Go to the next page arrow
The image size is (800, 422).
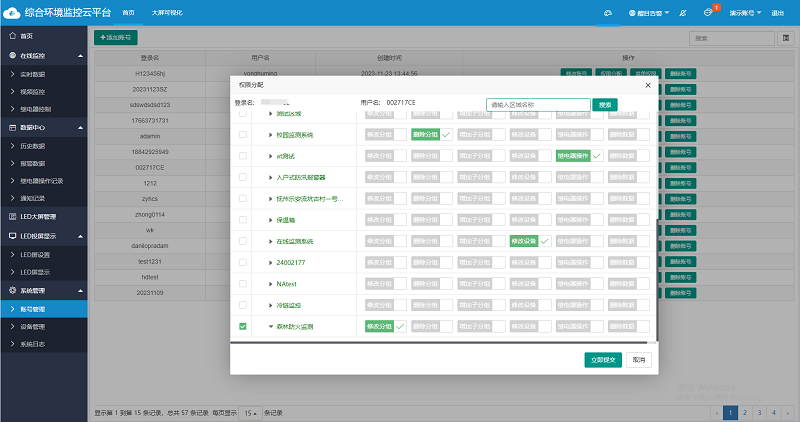click(x=788, y=412)
